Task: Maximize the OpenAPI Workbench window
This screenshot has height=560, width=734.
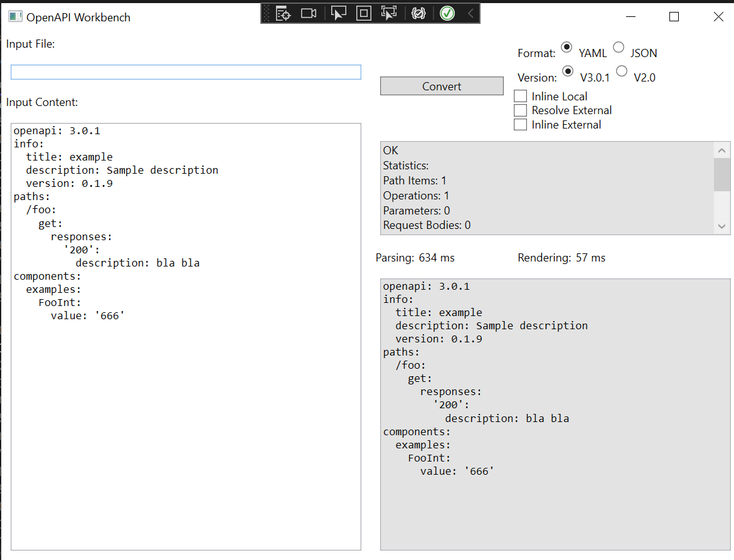Action: tap(674, 17)
